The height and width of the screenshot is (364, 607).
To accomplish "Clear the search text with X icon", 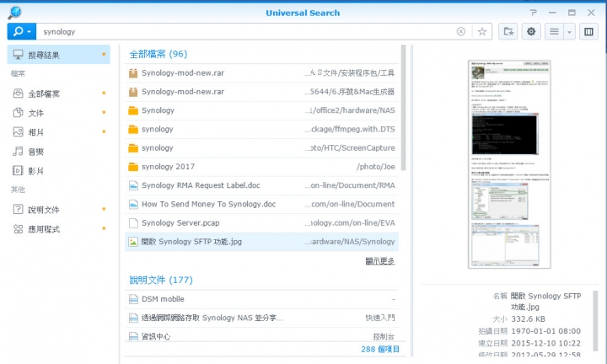I will point(460,31).
